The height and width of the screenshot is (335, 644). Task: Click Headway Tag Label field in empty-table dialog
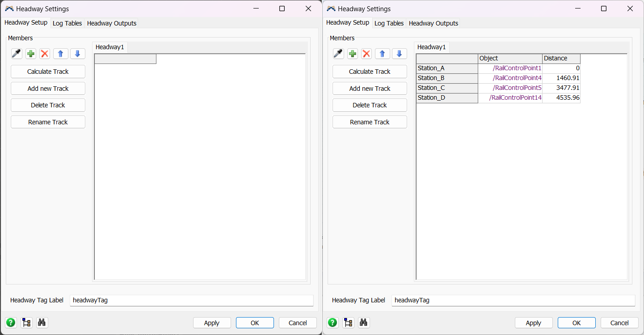point(191,301)
